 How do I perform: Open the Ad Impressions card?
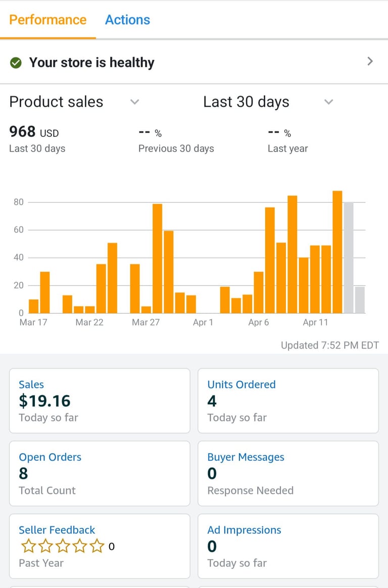288,546
